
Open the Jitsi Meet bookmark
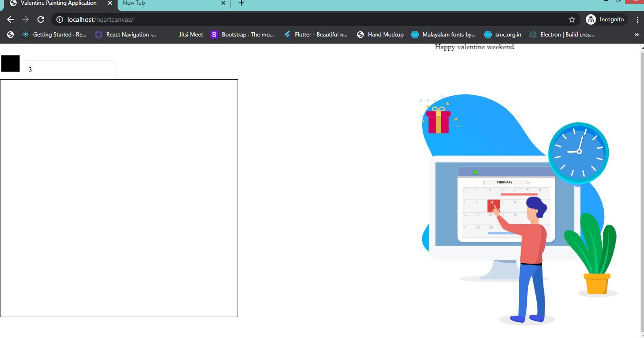click(x=186, y=35)
